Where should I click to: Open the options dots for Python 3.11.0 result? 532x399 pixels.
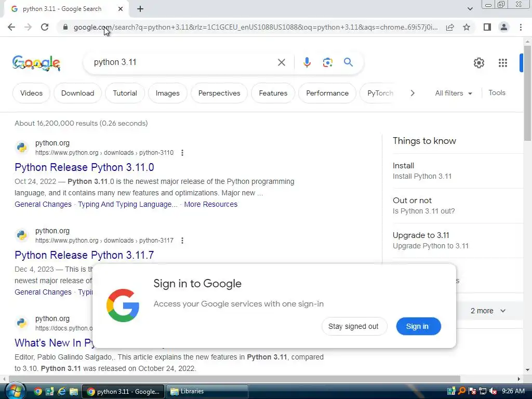[x=182, y=153]
